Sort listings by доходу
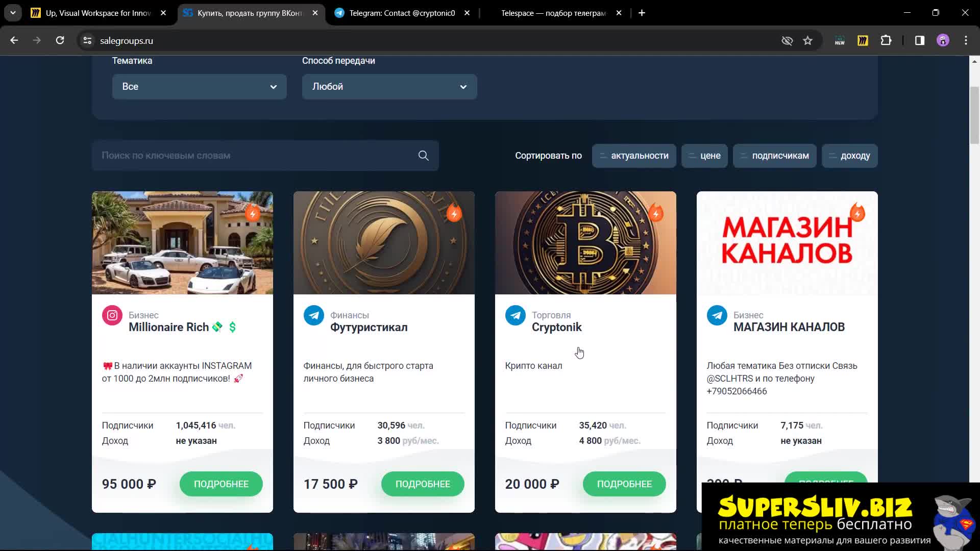The width and height of the screenshot is (980, 551). [x=850, y=156]
